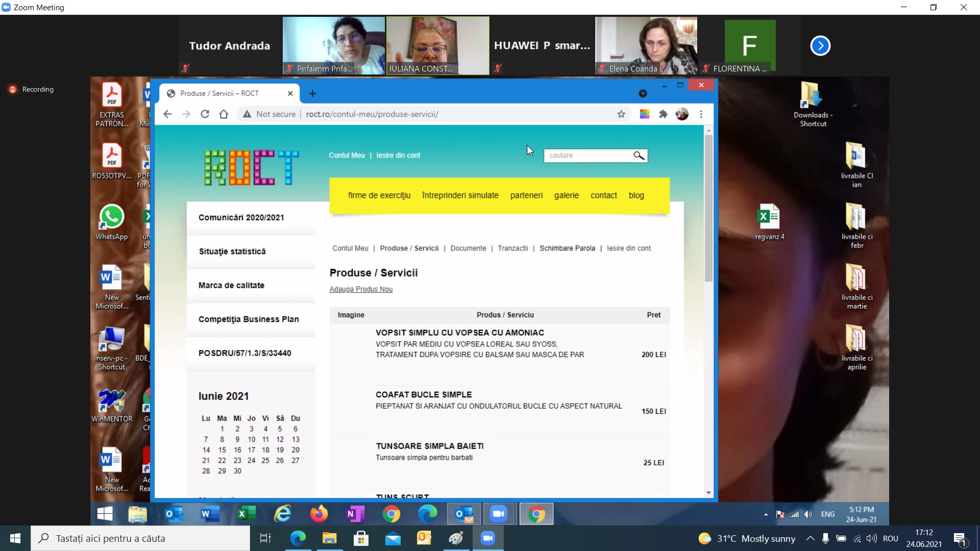The width and height of the screenshot is (980, 551).
Task: Click the browser reload icon
Action: pyautogui.click(x=205, y=114)
